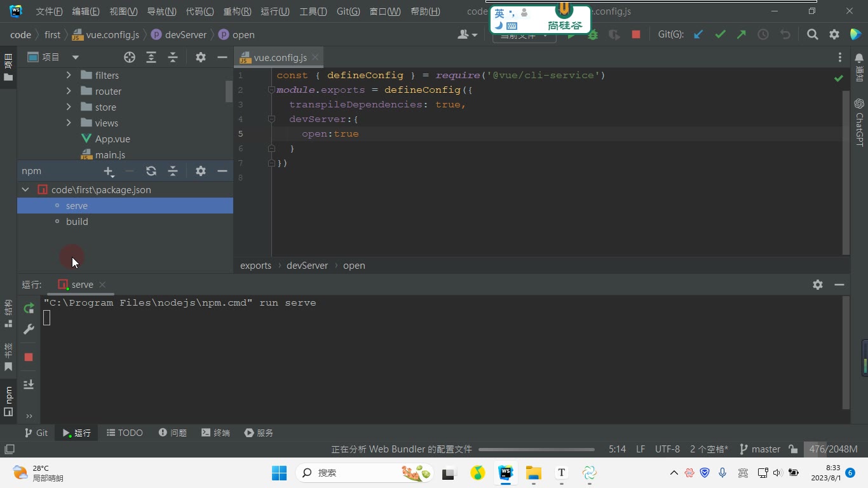Update project via the blue Git arrow
Viewport: 868px width, 488px height.
tap(698, 34)
